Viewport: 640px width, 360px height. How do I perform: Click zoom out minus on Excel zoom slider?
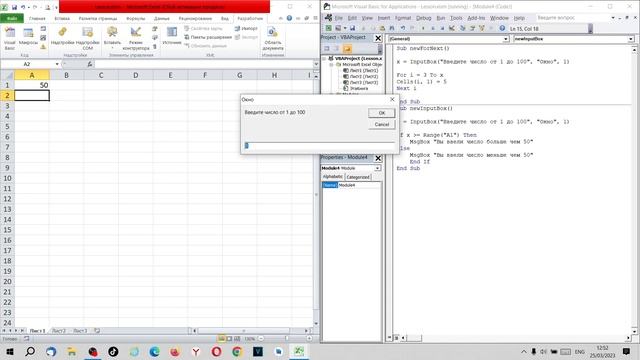pyautogui.click(x=261, y=339)
